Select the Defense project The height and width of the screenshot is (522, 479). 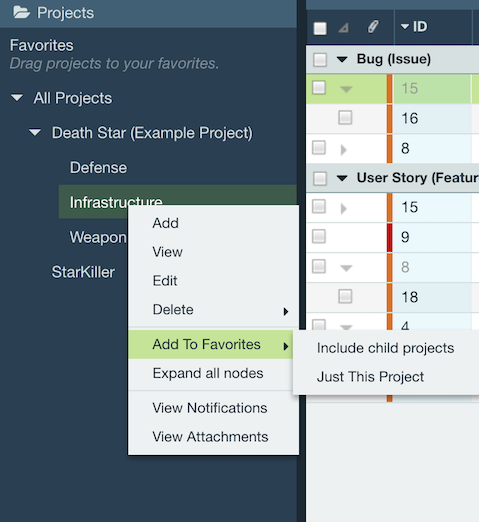tap(98, 167)
